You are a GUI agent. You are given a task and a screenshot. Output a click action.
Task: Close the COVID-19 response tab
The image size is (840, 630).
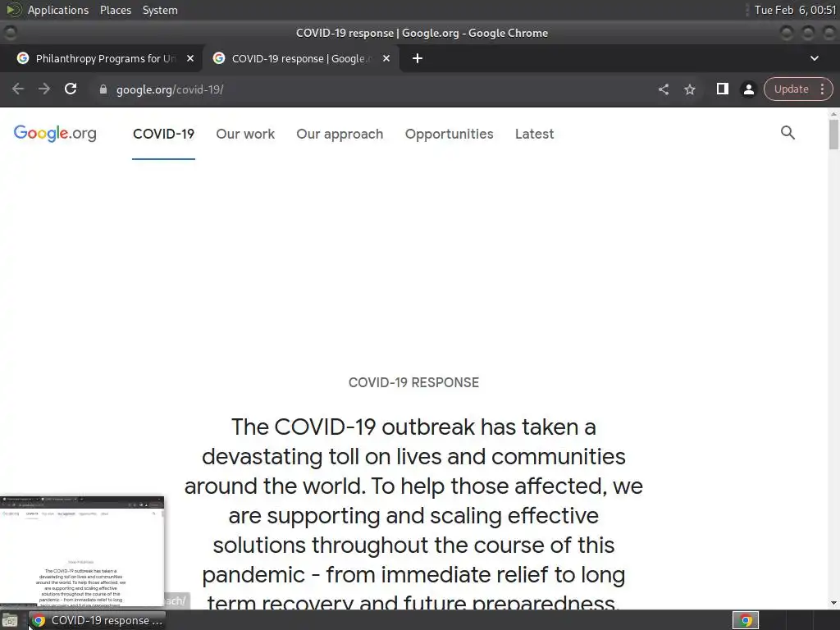click(386, 58)
